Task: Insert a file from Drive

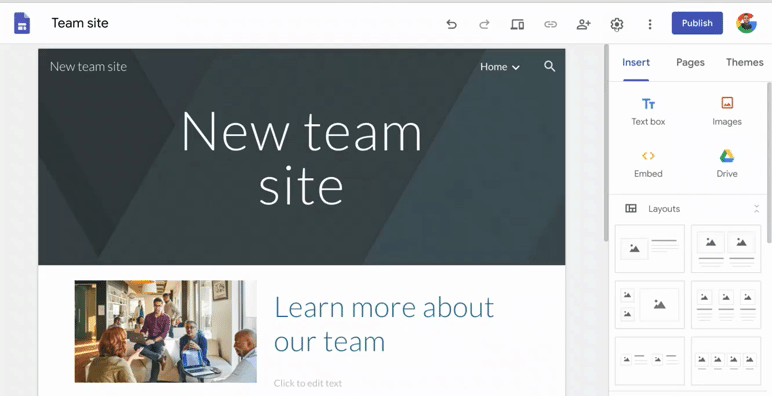Action: pyautogui.click(x=727, y=164)
